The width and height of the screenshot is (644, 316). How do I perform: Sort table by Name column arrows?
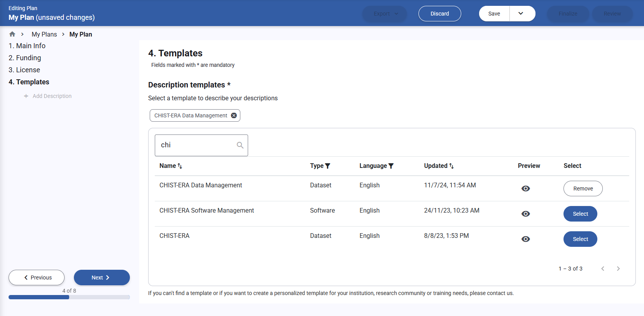point(180,166)
